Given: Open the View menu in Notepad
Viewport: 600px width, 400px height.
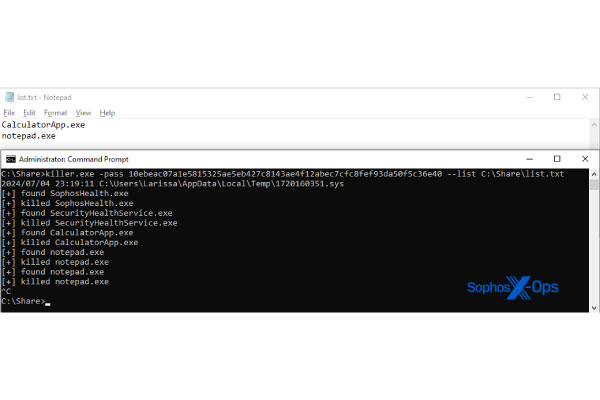Looking at the screenshot, I should [83, 113].
